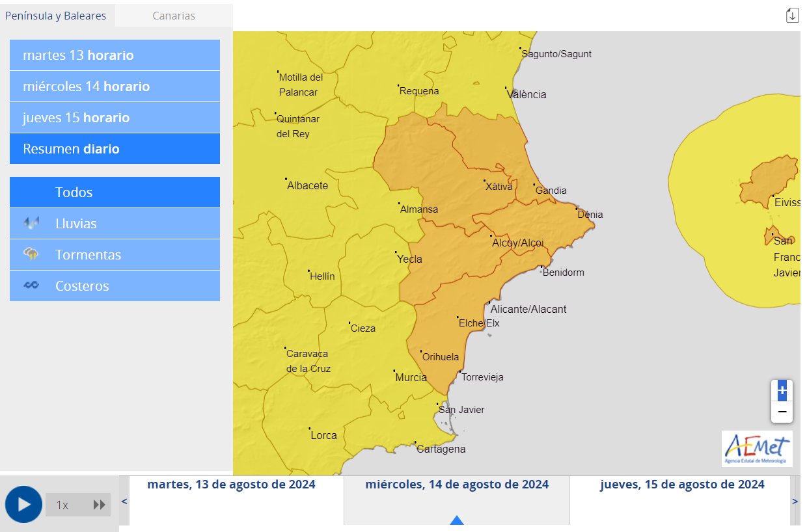This screenshot has width=807, height=532.
Task: Select the Península y Baleares tab
Action: click(x=56, y=16)
